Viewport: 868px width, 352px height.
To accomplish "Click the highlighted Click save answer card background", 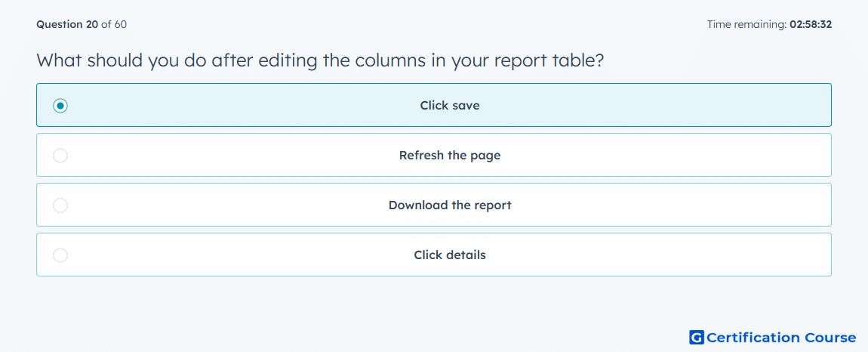I will coord(434,105).
